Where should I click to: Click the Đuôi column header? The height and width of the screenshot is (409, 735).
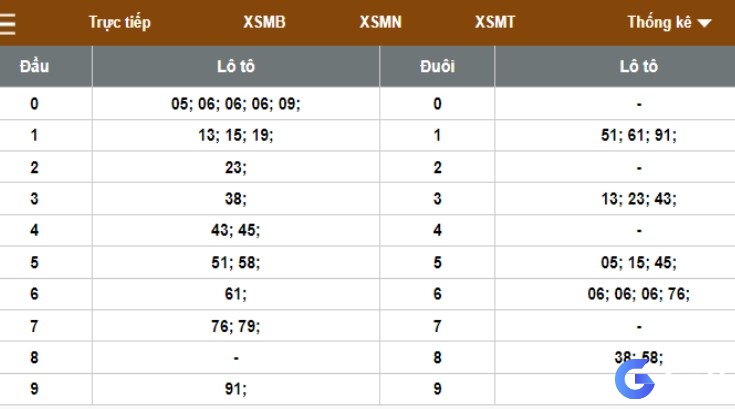click(437, 66)
